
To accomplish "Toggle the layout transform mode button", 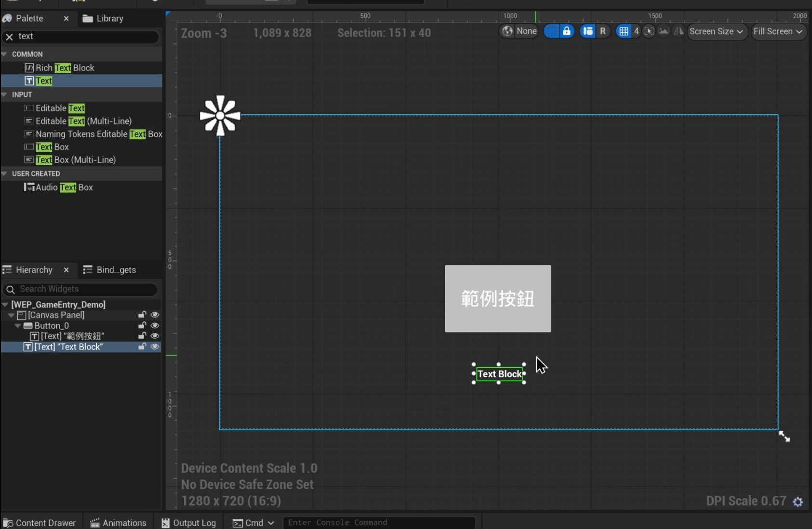I will [587, 31].
